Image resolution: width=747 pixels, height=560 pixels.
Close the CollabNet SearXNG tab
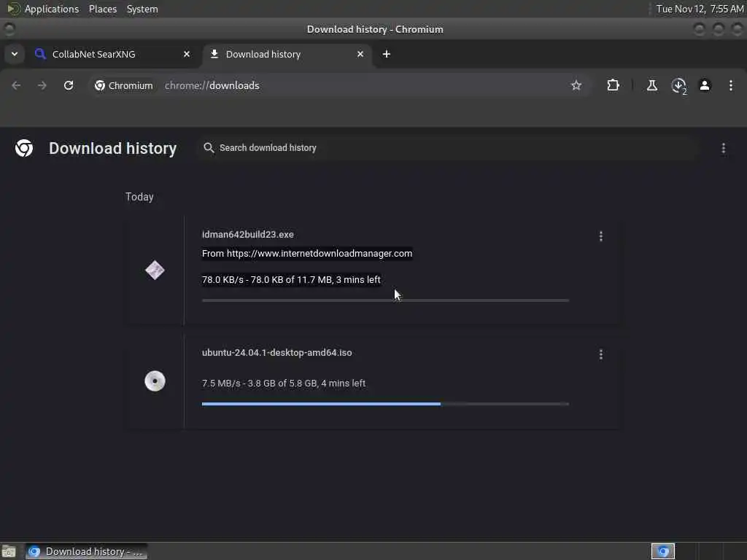tap(187, 54)
